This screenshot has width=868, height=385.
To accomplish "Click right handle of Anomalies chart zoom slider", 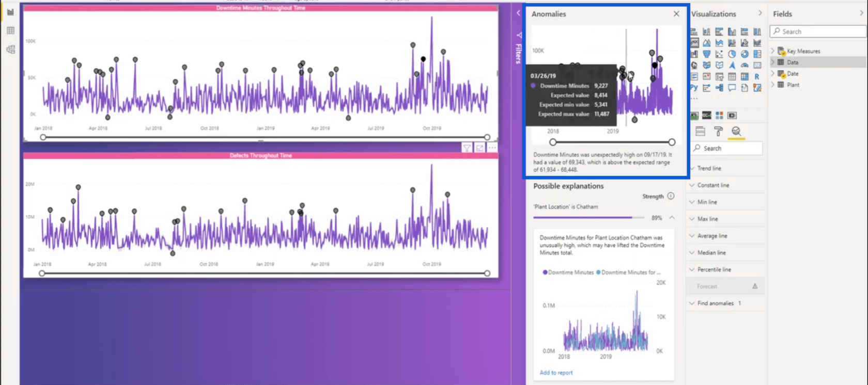I will [x=672, y=142].
